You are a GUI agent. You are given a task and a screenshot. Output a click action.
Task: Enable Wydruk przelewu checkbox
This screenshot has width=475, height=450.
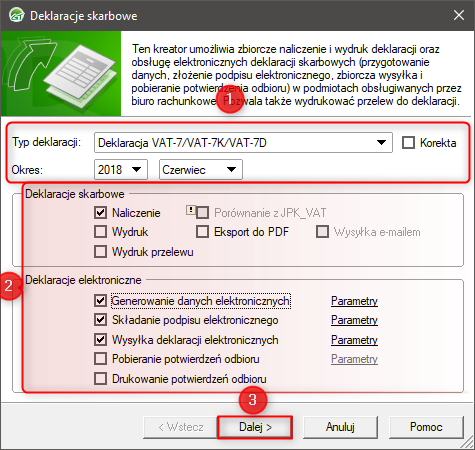point(100,252)
